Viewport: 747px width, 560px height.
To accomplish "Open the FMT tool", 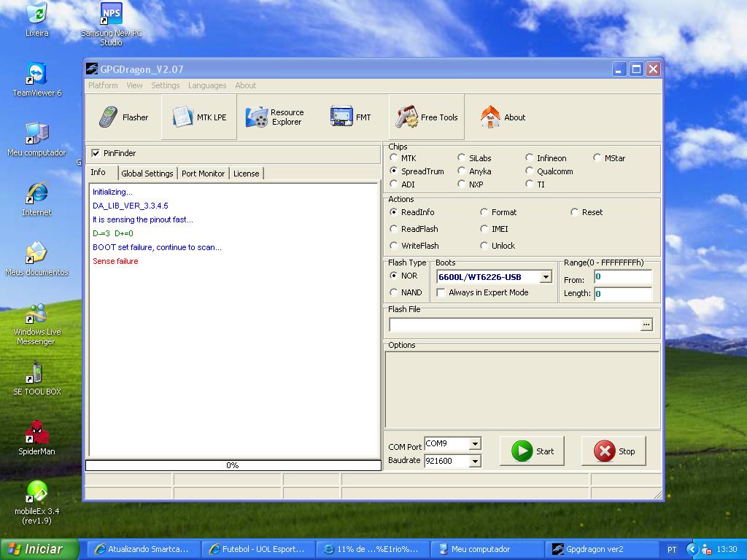I will (351, 117).
